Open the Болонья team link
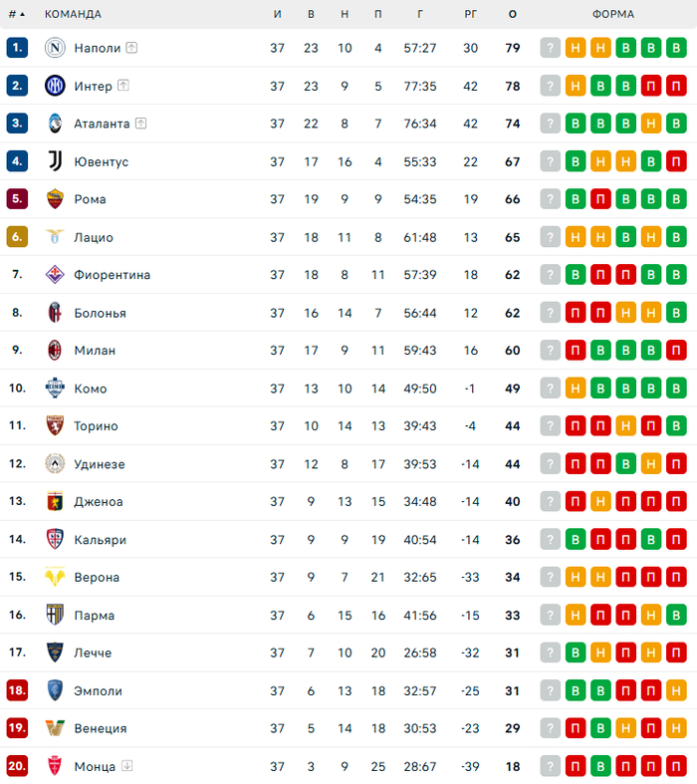 pos(100,313)
